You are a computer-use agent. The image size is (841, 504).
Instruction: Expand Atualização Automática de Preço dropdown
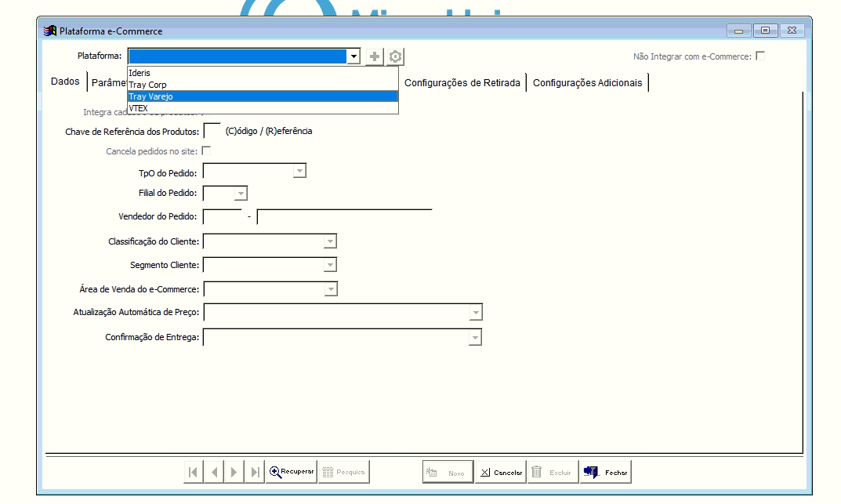pyautogui.click(x=475, y=313)
